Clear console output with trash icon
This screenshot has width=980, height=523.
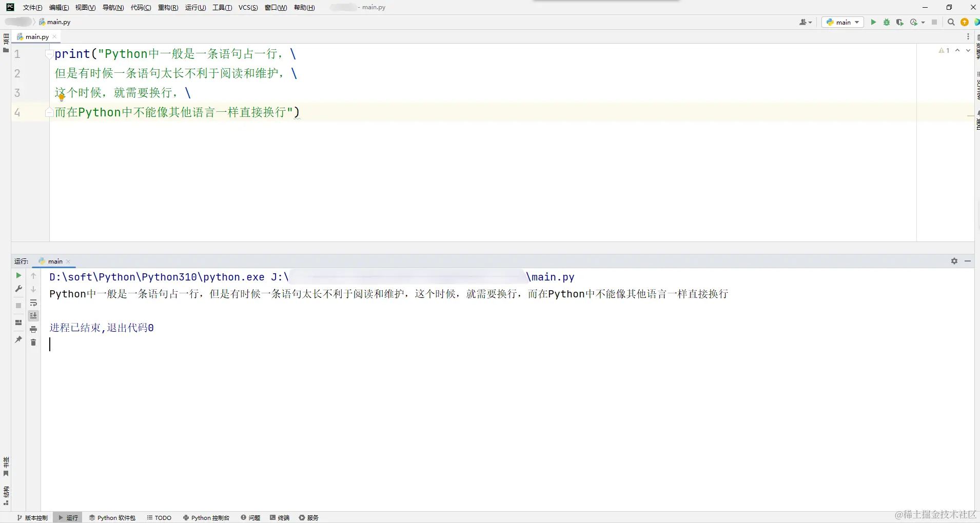[x=33, y=343]
